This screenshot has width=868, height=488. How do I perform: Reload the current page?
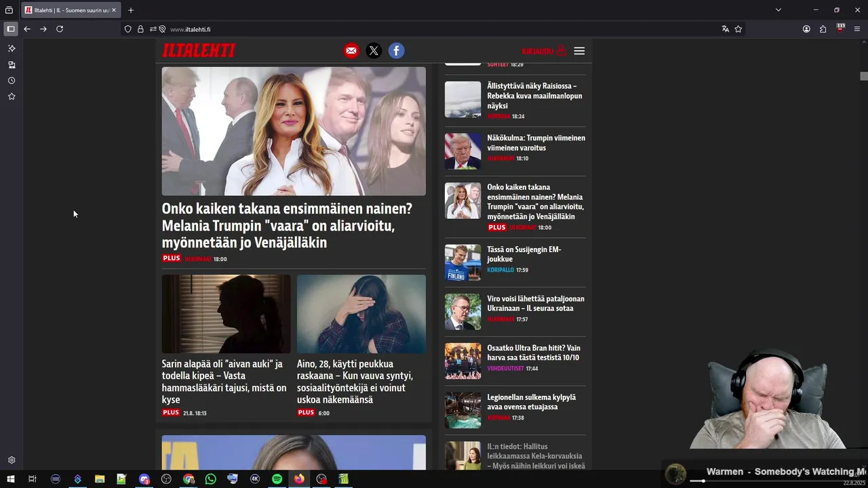60,29
